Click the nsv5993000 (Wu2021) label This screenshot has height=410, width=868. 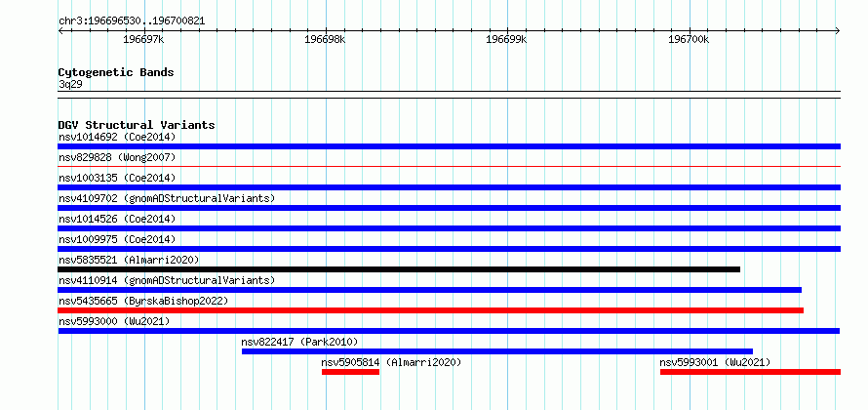(x=114, y=321)
